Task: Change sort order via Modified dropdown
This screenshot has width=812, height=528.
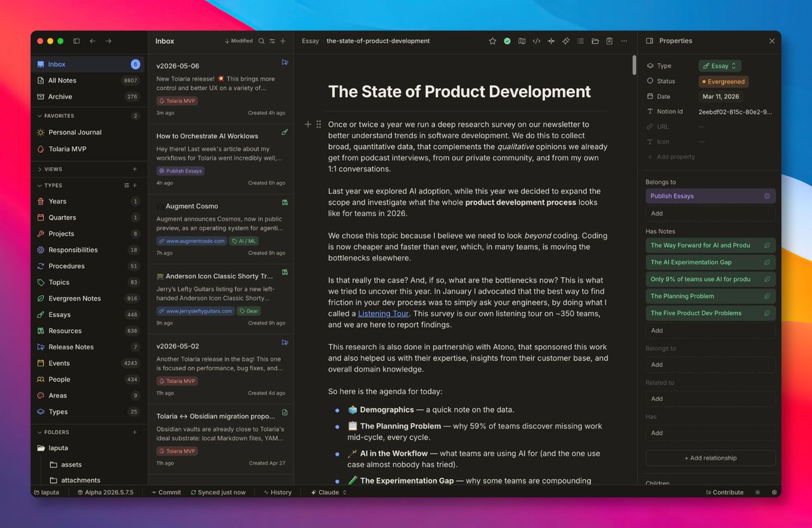Action: click(239, 41)
